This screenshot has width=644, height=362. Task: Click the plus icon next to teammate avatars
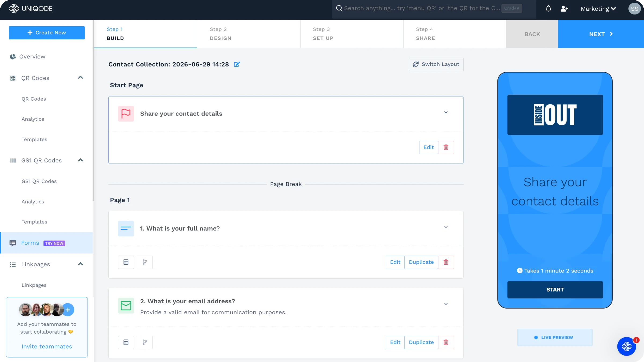(x=68, y=310)
